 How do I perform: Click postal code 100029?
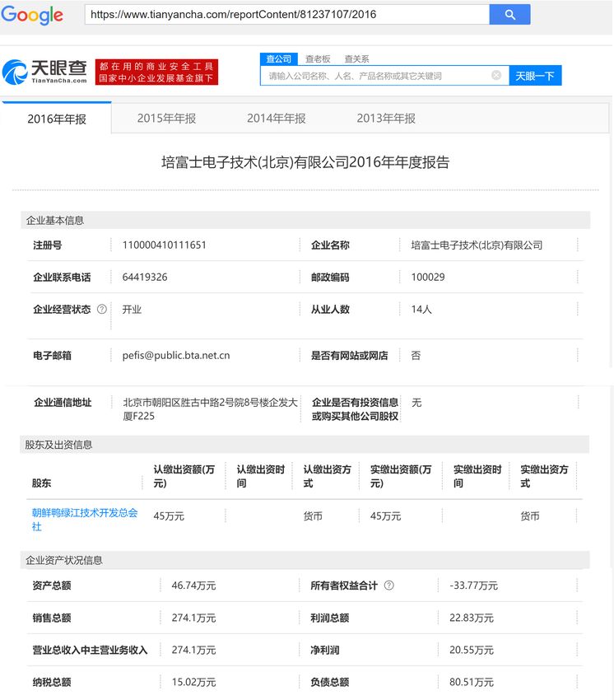point(427,277)
